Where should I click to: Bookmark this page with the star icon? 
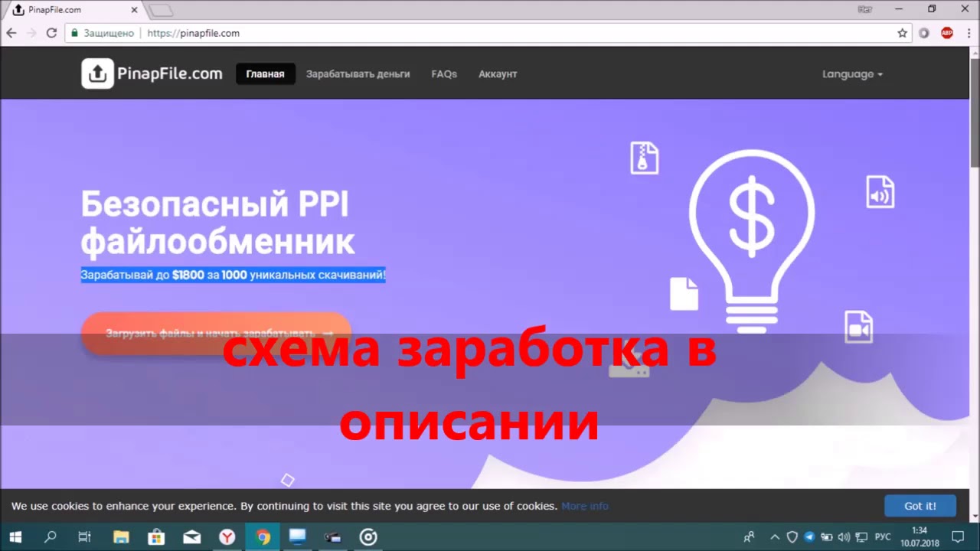(903, 33)
